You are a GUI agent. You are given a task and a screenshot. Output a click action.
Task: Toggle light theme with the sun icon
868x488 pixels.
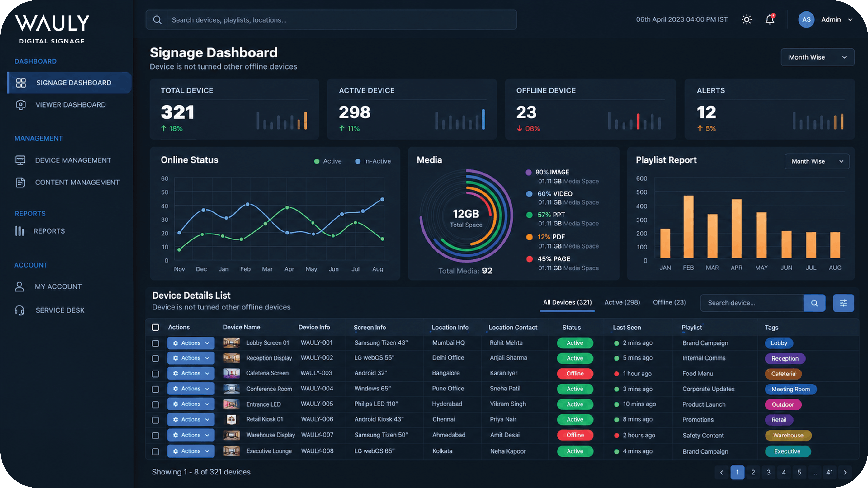747,20
